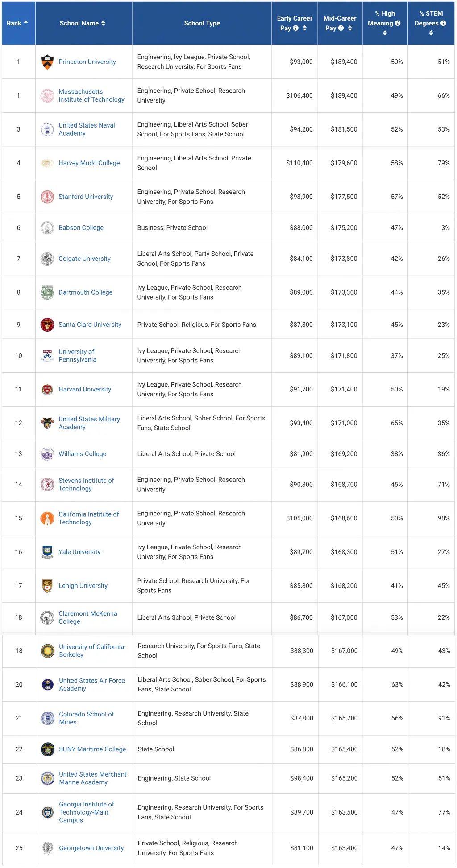Click the California Institute of Technology logo
Image resolution: width=457 pixels, height=868 pixels.
pyautogui.click(x=47, y=518)
